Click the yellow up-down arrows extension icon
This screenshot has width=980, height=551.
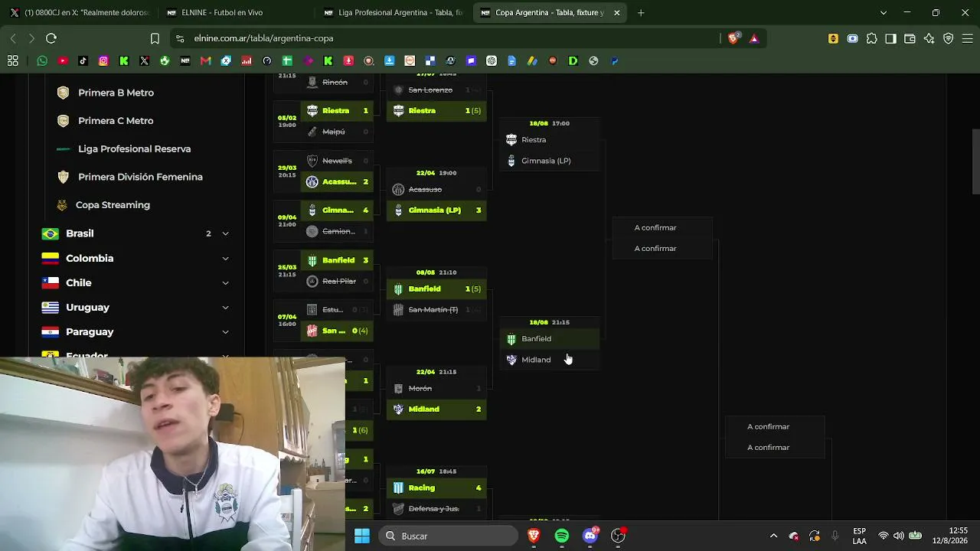[833, 38]
